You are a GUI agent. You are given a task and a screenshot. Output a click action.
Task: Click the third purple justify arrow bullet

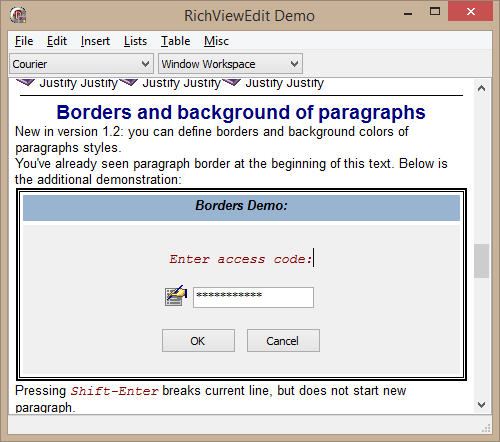click(231, 82)
